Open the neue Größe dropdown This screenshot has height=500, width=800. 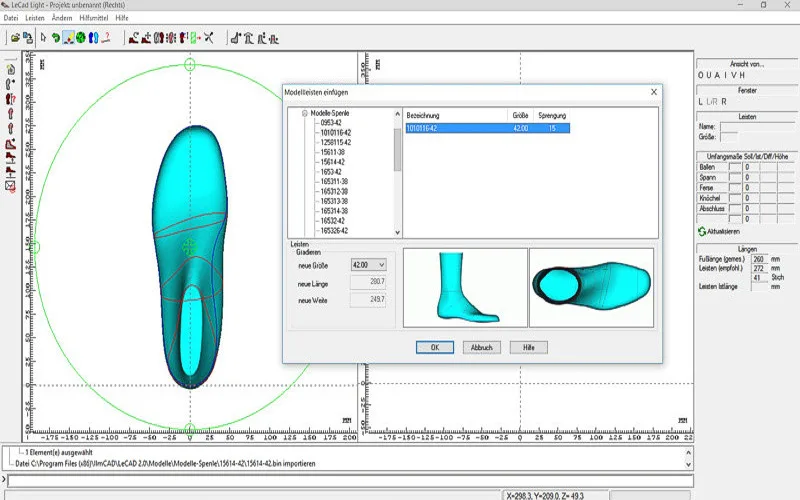pos(382,265)
